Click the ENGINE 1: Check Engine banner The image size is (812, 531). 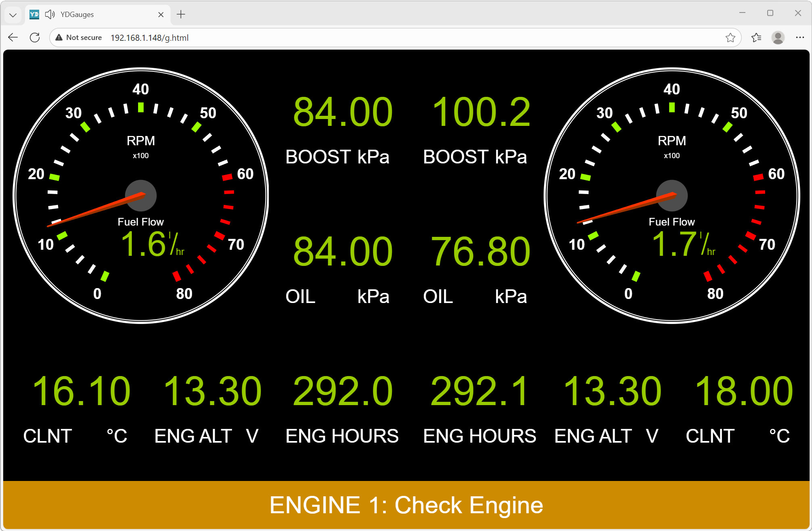pyautogui.click(x=406, y=505)
